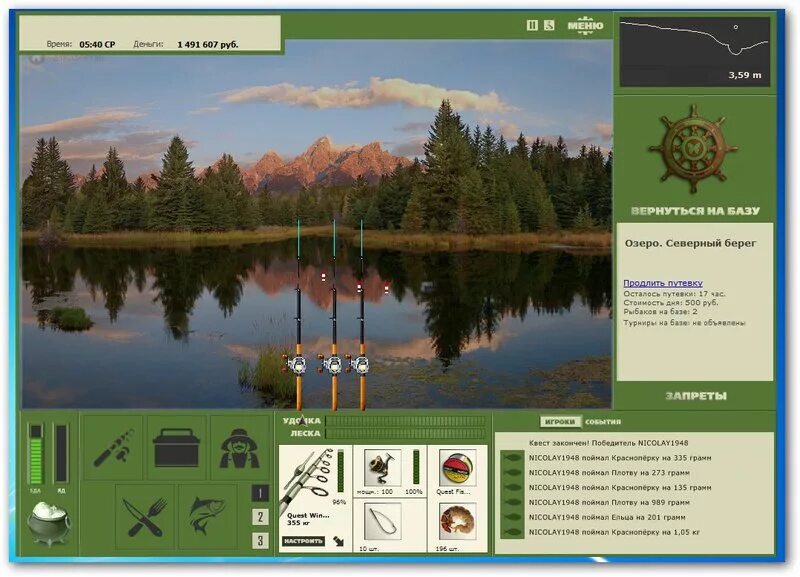Open the fishing rod tackle icon
Image resolution: width=800 pixels, height=577 pixels.
click(114, 448)
